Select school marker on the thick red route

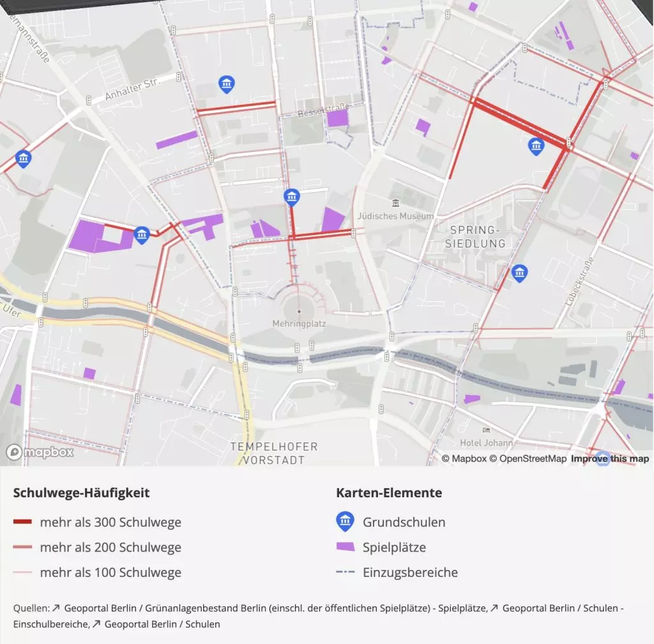(536, 146)
